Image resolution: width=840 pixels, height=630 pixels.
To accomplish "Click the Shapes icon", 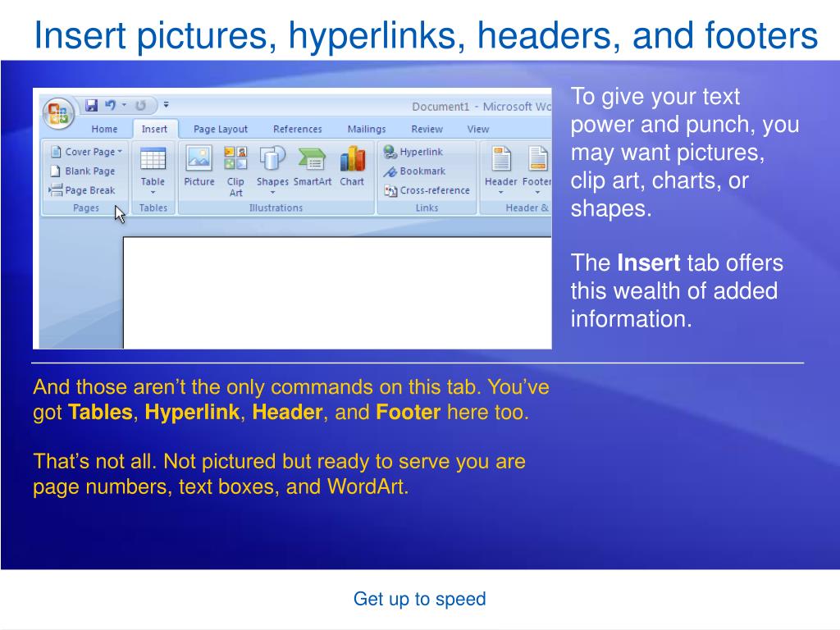I will click(272, 158).
